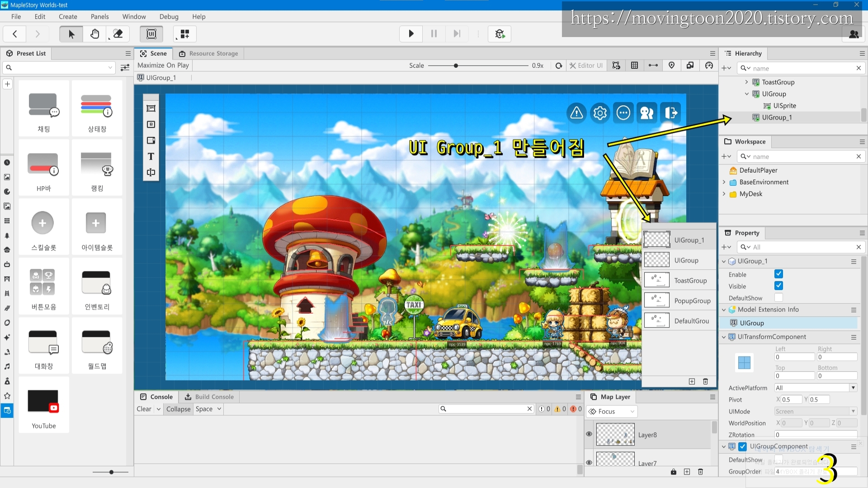
Task: Toggle the Visible checkbox
Action: point(778,286)
